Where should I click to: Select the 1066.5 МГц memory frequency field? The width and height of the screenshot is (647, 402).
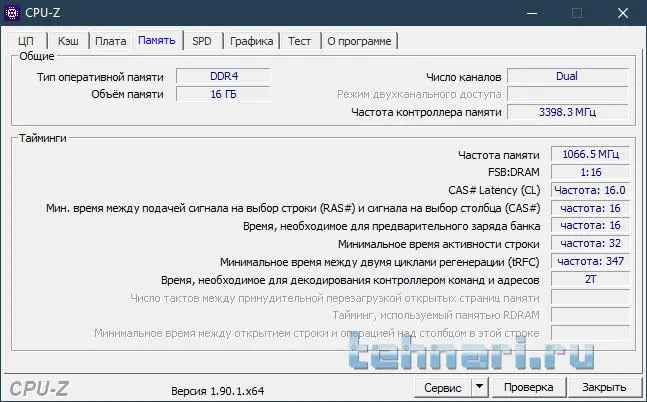point(590,154)
